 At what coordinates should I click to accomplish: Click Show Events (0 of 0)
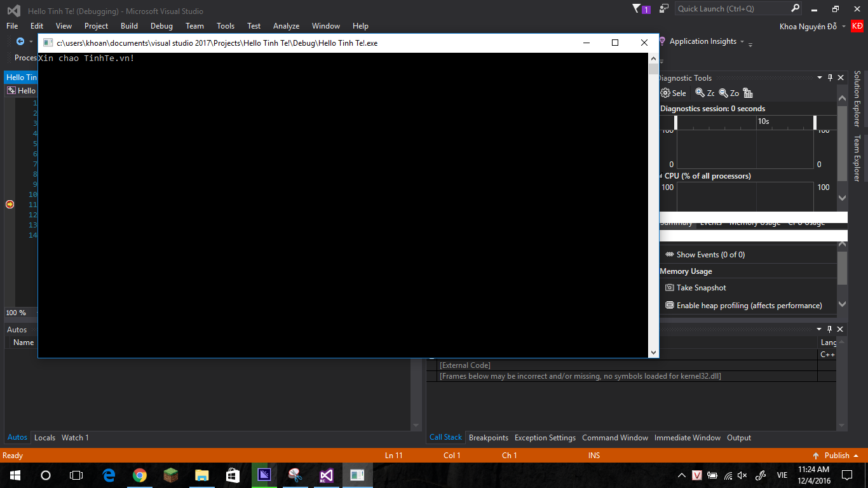pos(710,255)
